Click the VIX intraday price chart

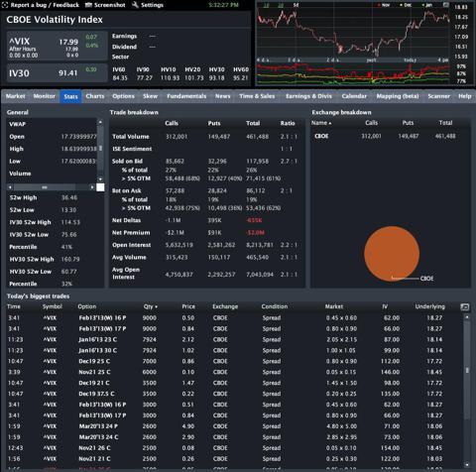(353, 33)
